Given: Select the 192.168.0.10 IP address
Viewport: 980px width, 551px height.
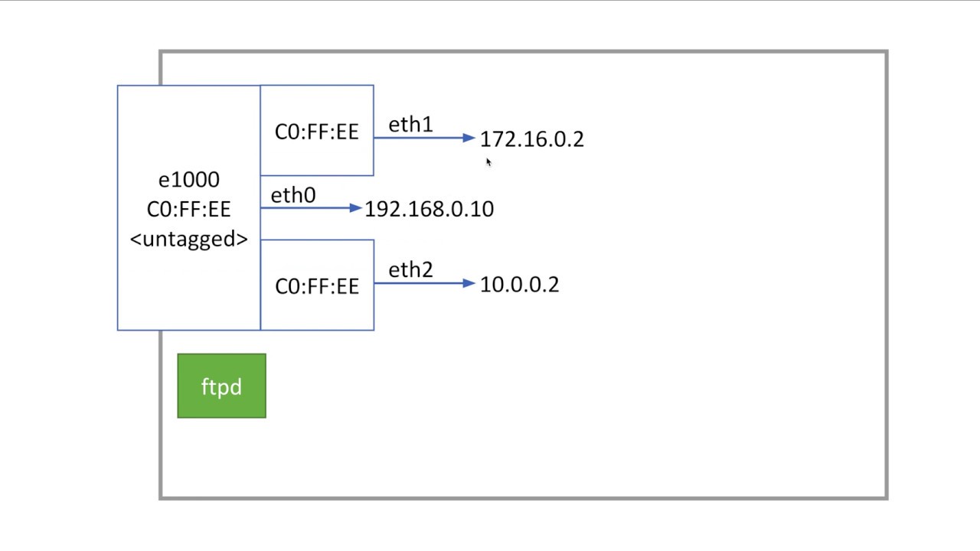Looking at the screenshot, I should tap(429, 209).
